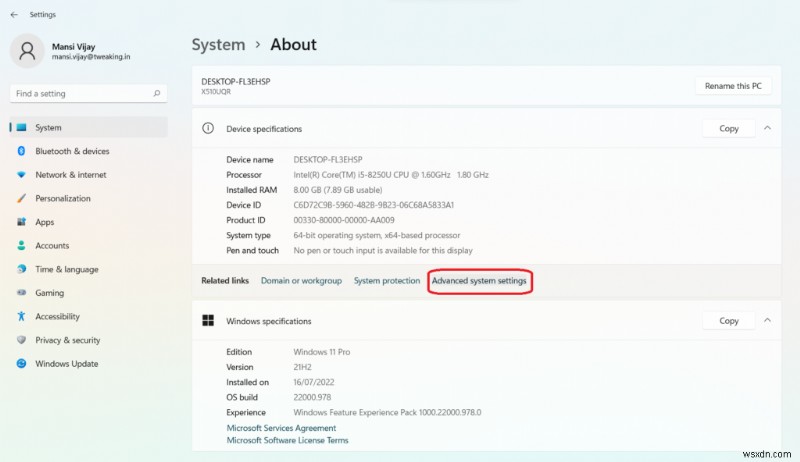The image size is (800, 462).
Task: Click the Installed on date 16/07/2022
Action: coord(314,382)
